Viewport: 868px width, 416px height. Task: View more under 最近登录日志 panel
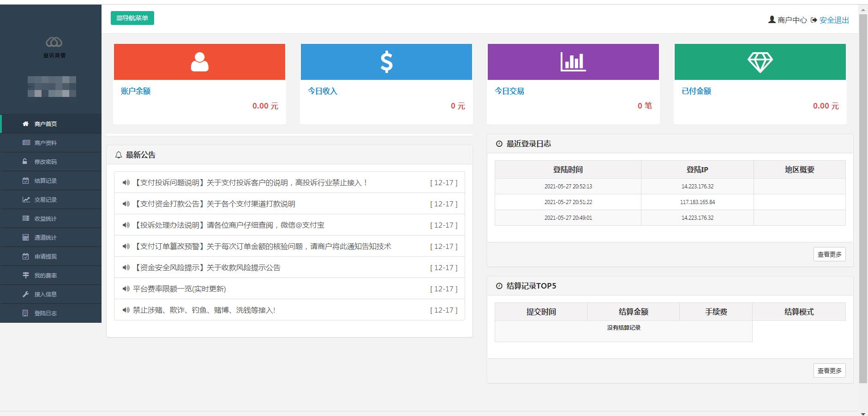829,254
